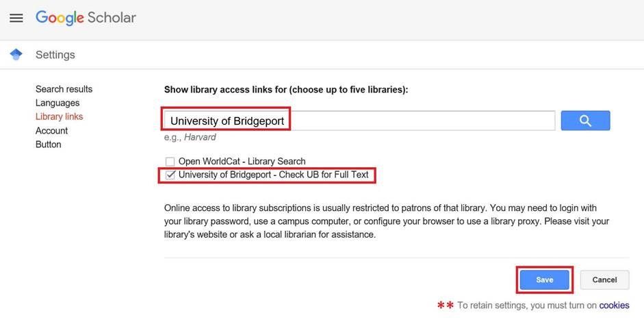Screen dimensions: 644x324
Task: Switch to the Account settings section
Action: [x=51, y=130]
